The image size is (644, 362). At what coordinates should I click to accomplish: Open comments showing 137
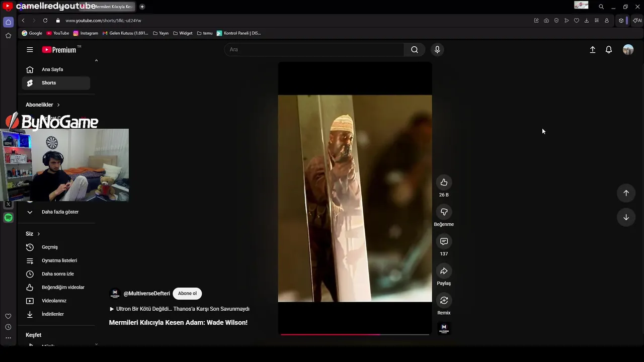444,241
